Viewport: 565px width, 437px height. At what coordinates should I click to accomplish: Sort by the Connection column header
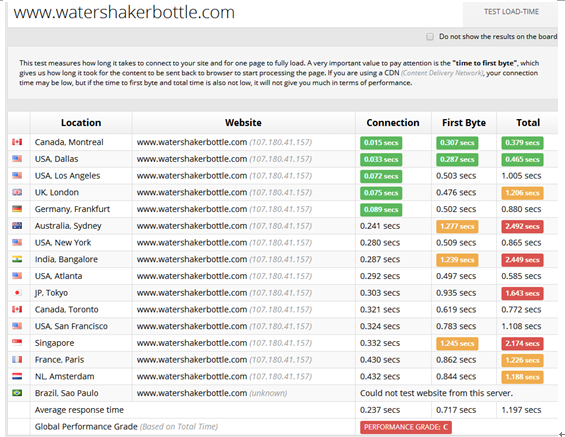tap(393, 122)
